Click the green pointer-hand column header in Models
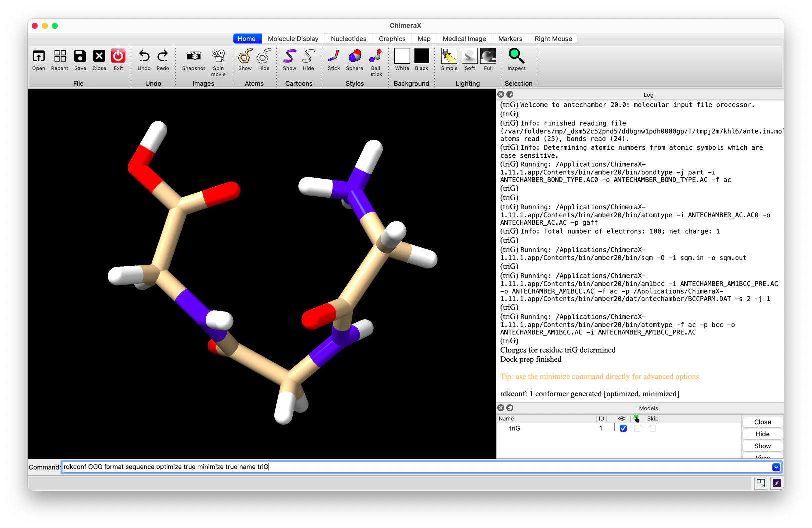The height and width of the screenshot is (528, 812). point(637,419)
